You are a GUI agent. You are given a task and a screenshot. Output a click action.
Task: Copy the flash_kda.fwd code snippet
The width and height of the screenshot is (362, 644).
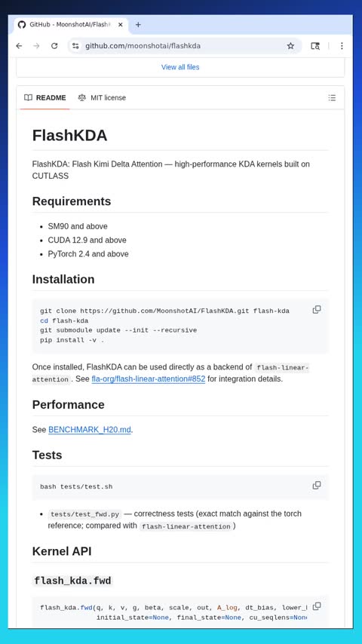tap(317, 606)
